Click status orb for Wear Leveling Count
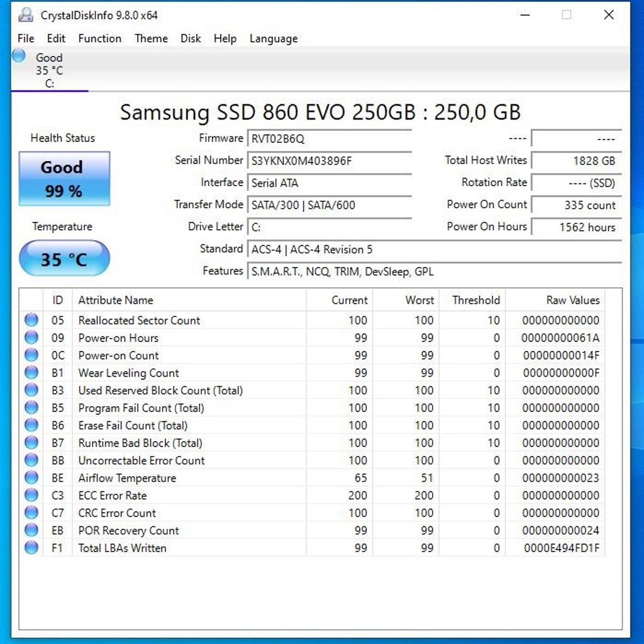This screenshot has height=644, width=644. [x=31, y=372]
